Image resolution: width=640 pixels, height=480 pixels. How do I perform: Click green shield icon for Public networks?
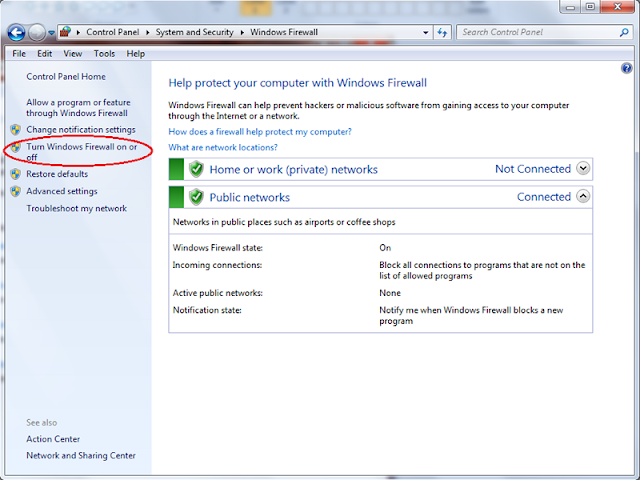point(196,197)
